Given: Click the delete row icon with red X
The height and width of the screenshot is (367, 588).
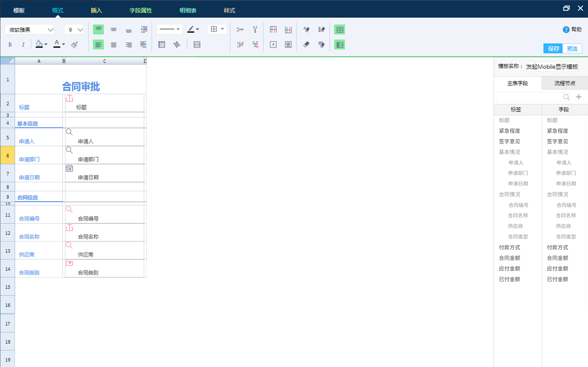Looking at the screenshot, I should 240,45.
